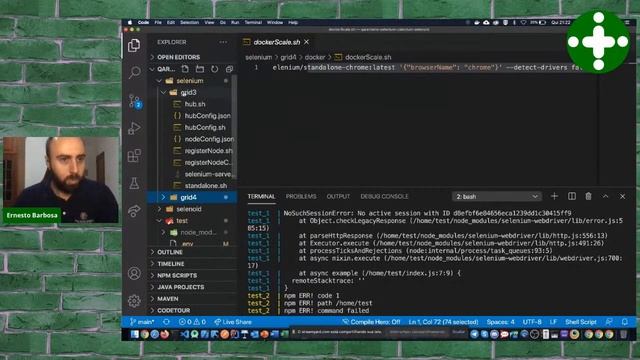
Task: Open the Search view in activity bar
Action: pos(134,72)
